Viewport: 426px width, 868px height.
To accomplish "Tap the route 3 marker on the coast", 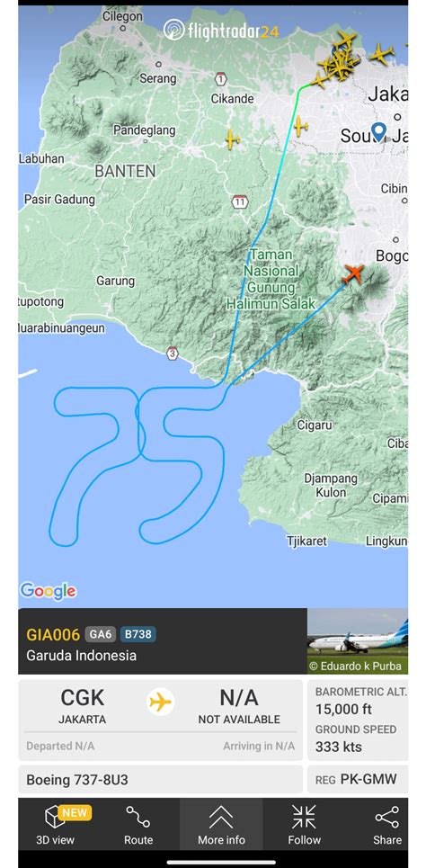I will click(173, 353).
